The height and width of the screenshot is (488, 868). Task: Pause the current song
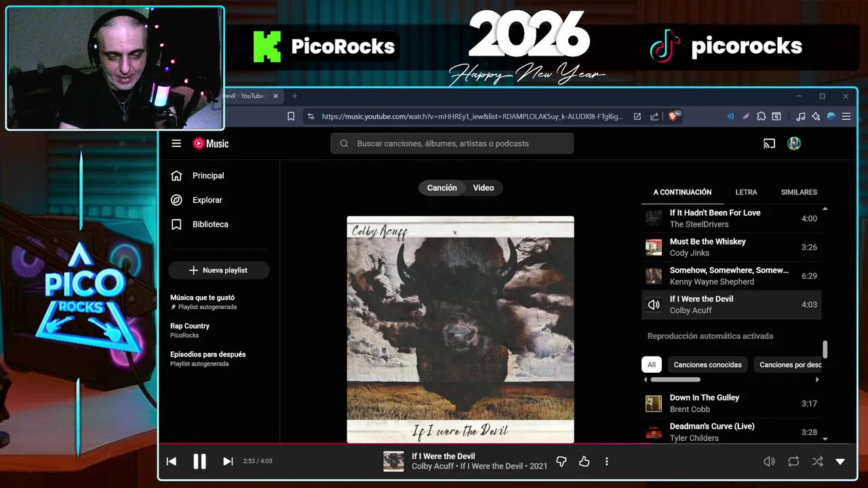tap(199, 462)
